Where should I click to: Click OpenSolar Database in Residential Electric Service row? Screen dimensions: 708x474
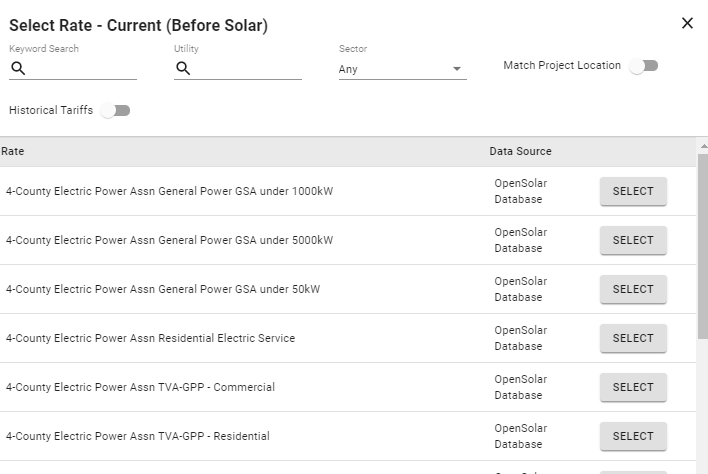click(x=521, y=338)
